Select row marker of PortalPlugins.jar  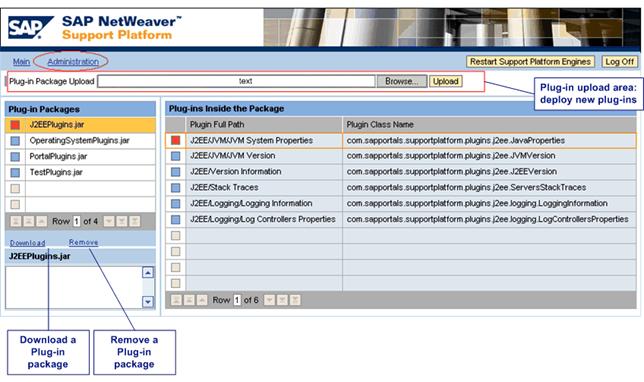click(15, 156)
